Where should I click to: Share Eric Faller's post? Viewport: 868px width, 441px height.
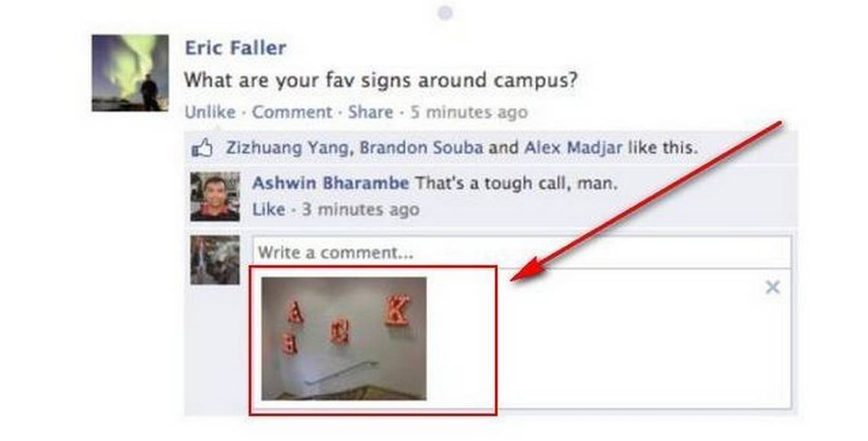pos(370,113)
